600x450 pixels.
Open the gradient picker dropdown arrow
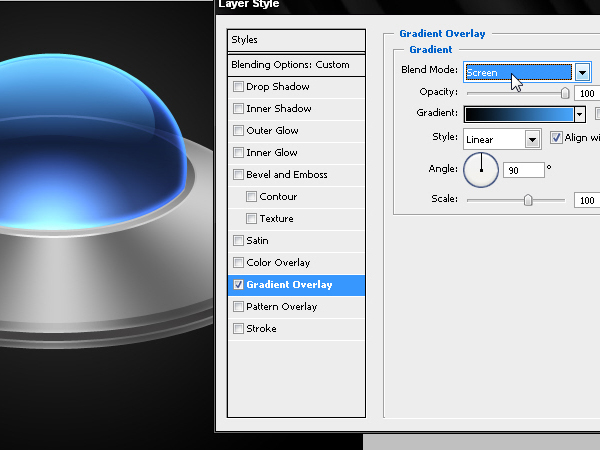580,114
